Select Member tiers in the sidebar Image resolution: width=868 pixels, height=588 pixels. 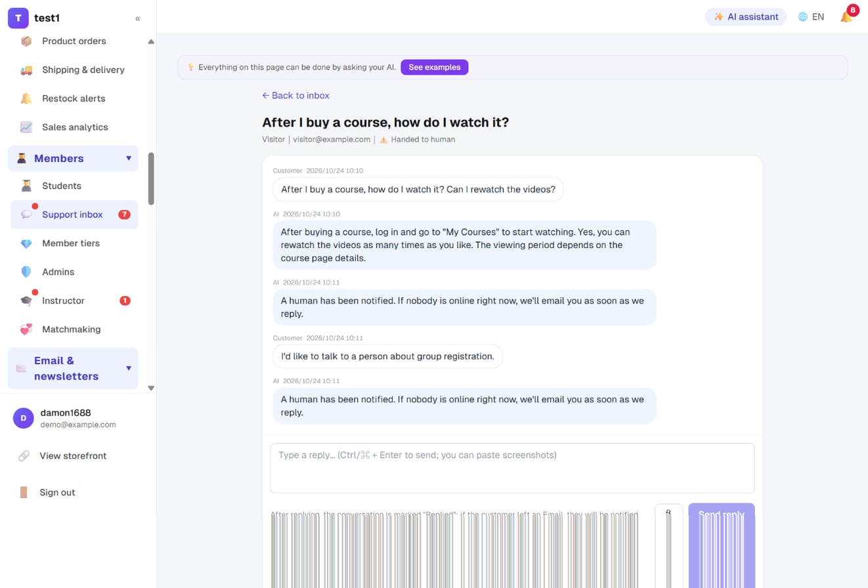[73, 243]
